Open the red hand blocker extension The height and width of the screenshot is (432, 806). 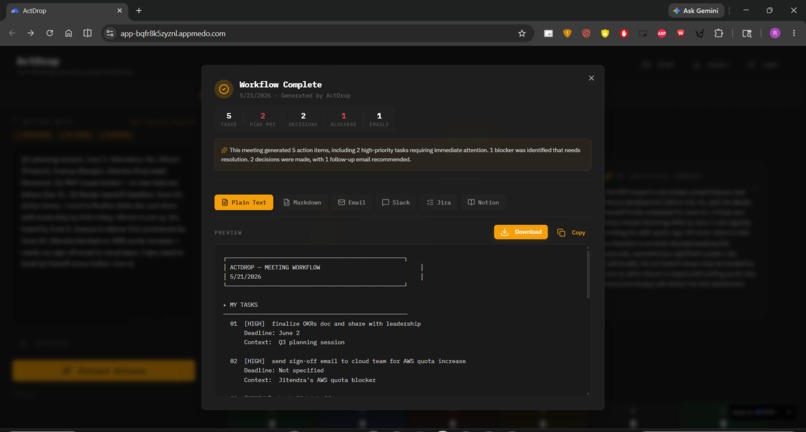click(624, 33)
